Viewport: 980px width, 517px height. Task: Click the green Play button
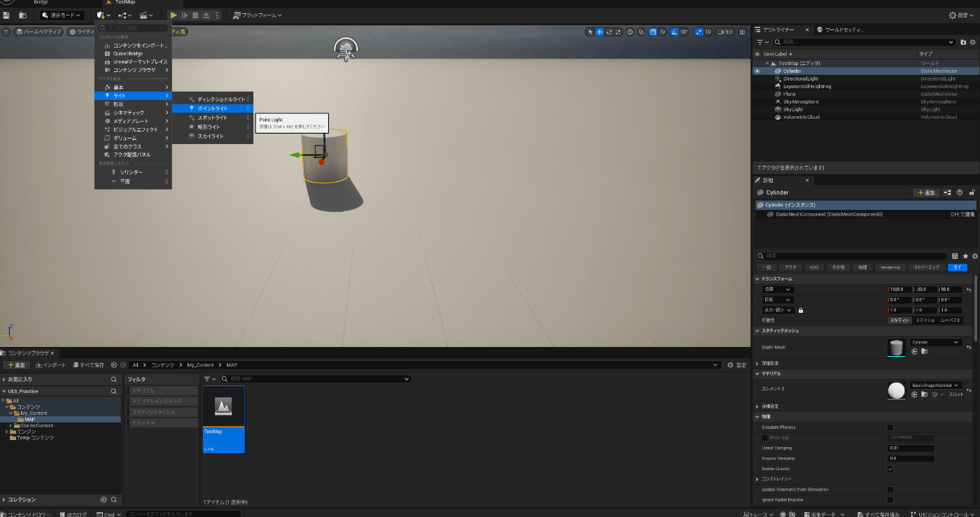[x=174, y=15]
